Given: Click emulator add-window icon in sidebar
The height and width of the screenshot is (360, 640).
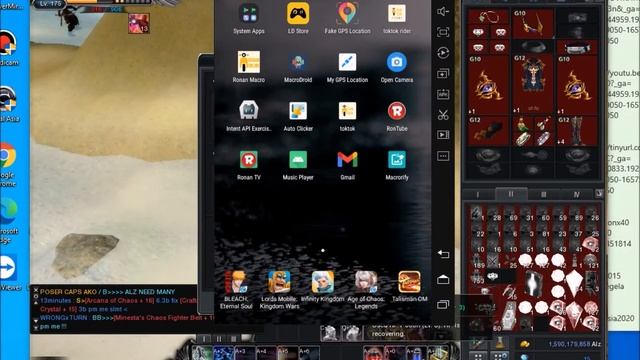Looking at the screenshot, I should click(x=443, y=73).
